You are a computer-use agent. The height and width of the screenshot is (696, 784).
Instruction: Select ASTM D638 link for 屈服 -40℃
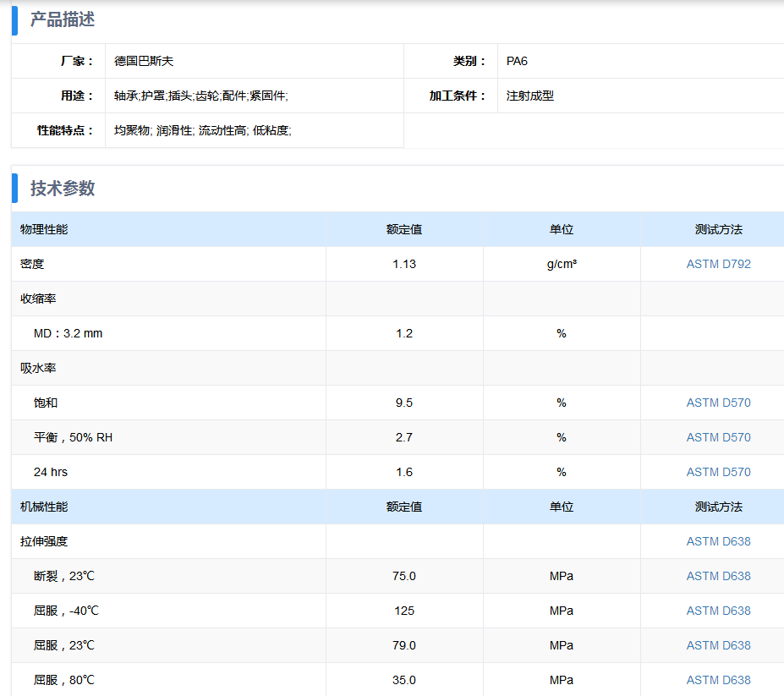click(x=718, y=611)
